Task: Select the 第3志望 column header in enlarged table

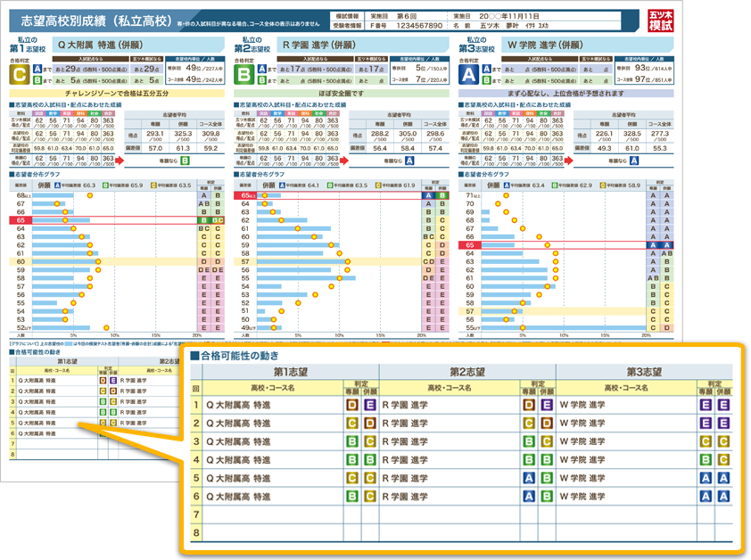Action: 645,371
